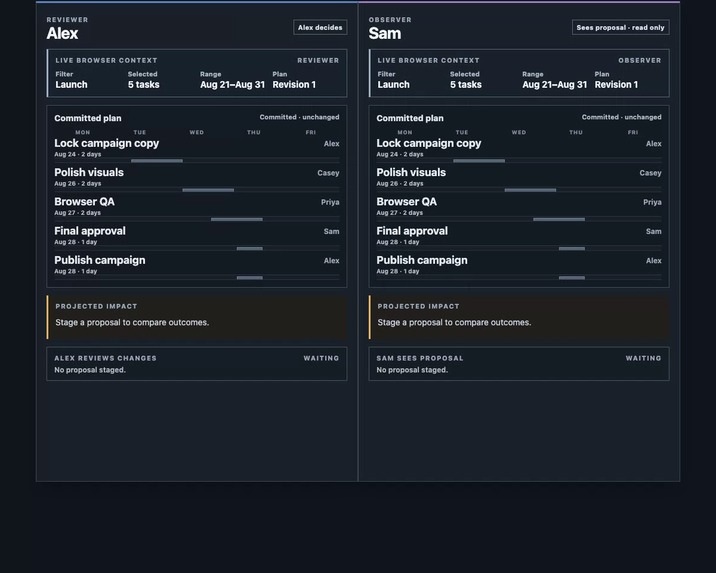Click the 'Priya' assignee on Alex's Browser QA
The image size is (716, 573).
point(330,202)
